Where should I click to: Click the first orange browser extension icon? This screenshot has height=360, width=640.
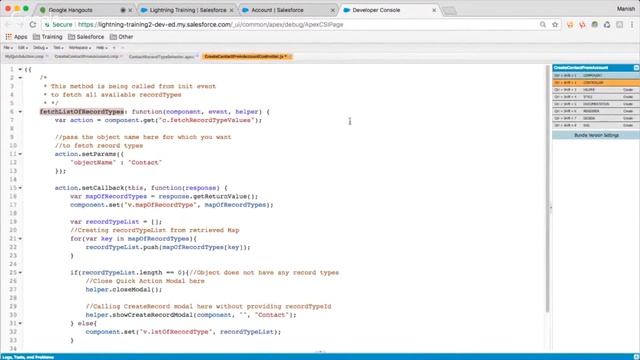pos(570,24)
